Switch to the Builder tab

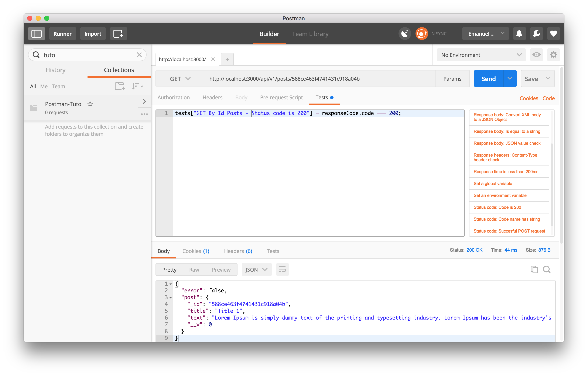point(269,34)
